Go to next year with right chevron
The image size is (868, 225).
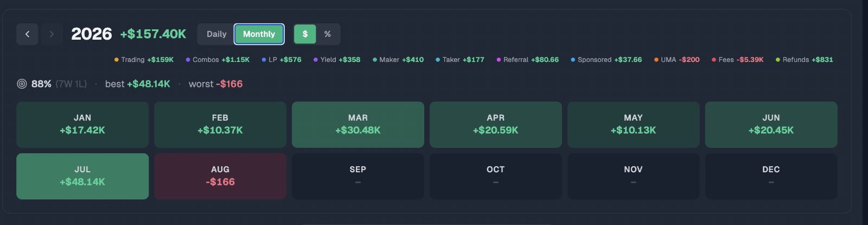coord(52,34)
